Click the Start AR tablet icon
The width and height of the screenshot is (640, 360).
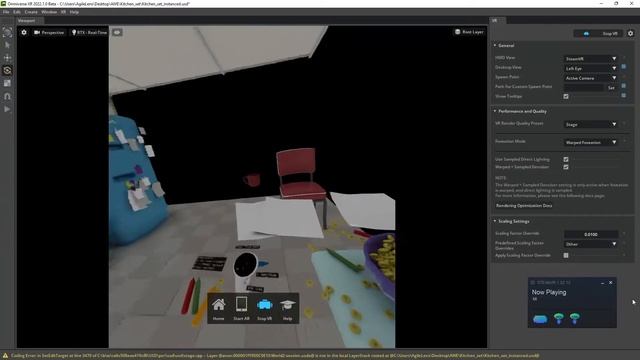(x=241, y=304)
